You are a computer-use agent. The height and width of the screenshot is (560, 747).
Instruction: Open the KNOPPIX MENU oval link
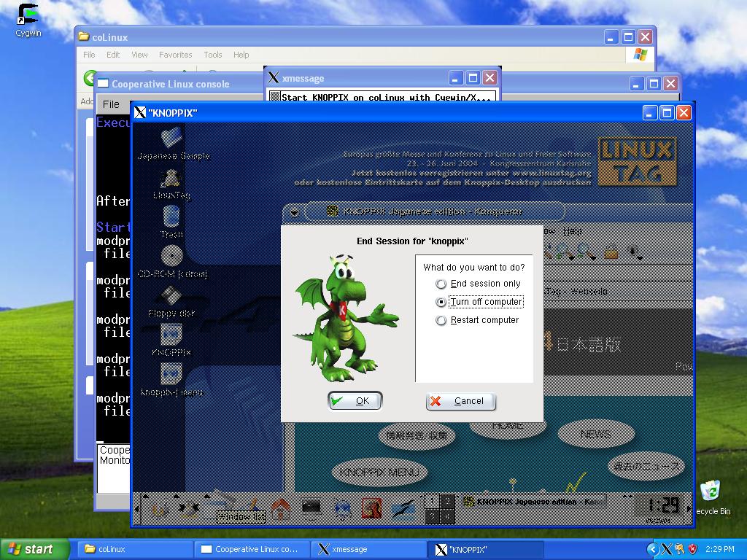pos(379,472)
